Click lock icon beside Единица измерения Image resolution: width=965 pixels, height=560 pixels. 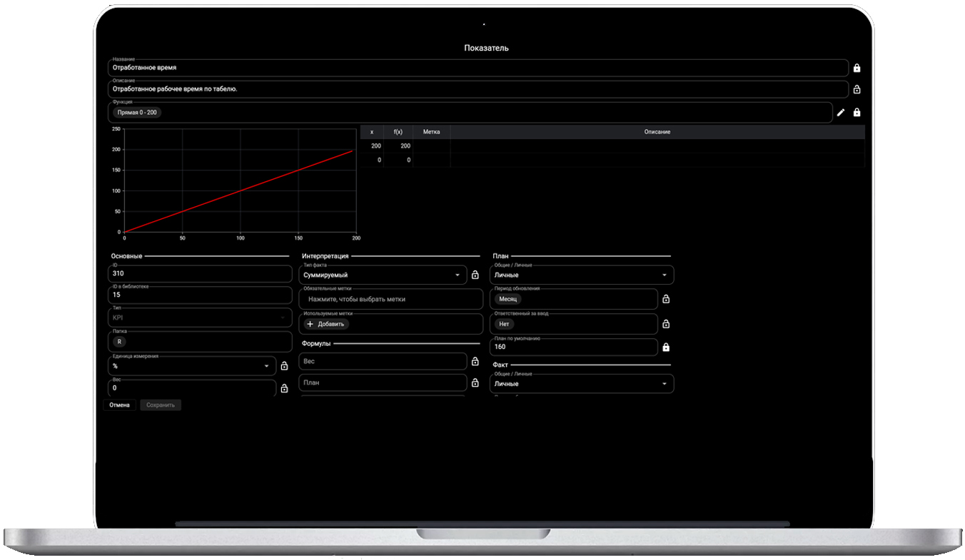click(284, 366)
